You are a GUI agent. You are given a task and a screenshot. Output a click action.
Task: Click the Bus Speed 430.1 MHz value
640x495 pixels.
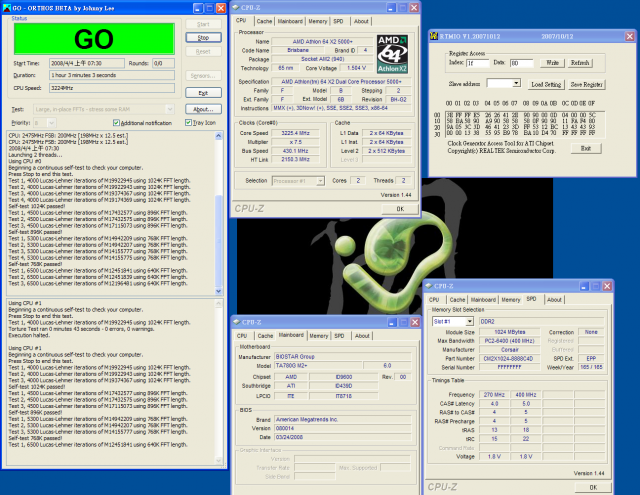click(x=296, y=151)
